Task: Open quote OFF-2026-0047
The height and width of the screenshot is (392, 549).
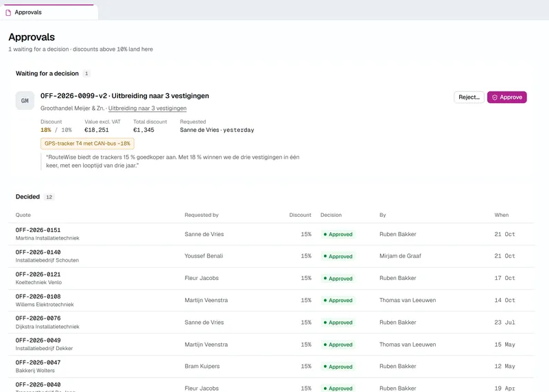Action: click(38, 362)
